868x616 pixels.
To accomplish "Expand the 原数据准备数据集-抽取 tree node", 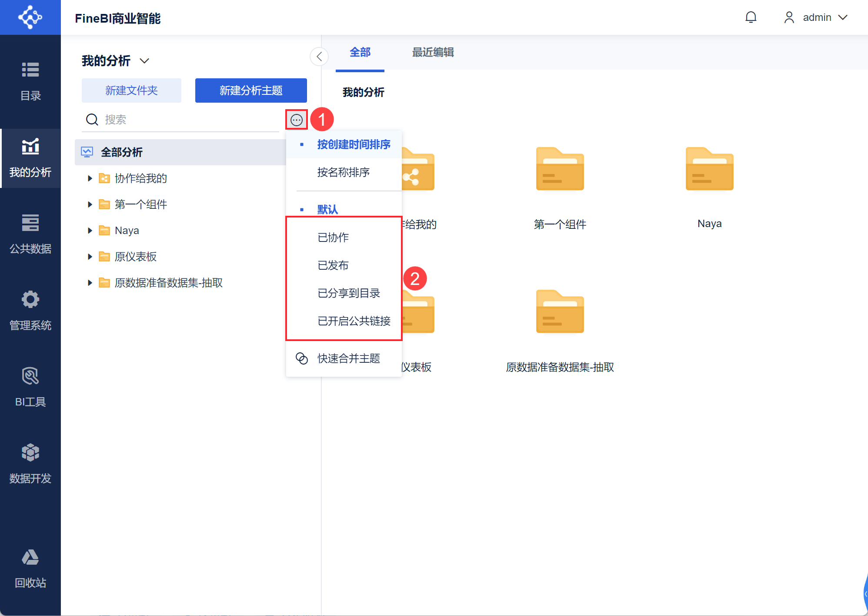I will (x=90, y=283).
